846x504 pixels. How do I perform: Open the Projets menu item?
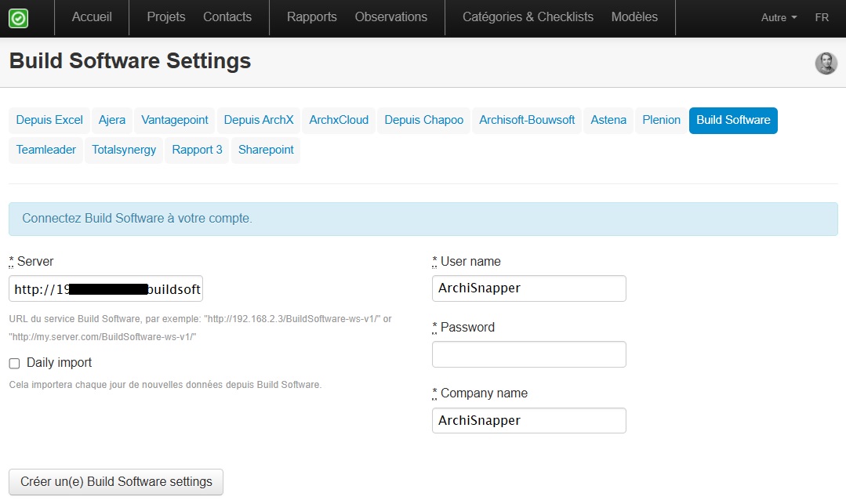tap(166, 17)
